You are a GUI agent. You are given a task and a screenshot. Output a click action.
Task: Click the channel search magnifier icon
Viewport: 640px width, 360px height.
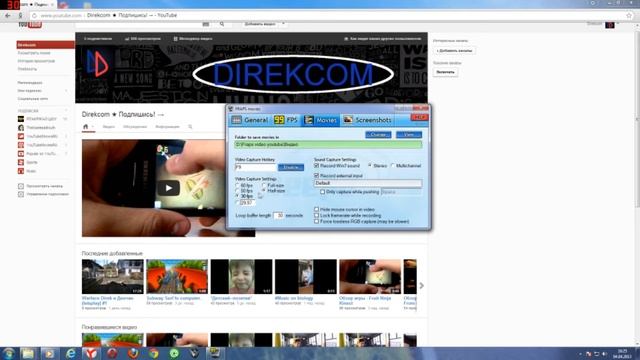[x=190, y=127]
